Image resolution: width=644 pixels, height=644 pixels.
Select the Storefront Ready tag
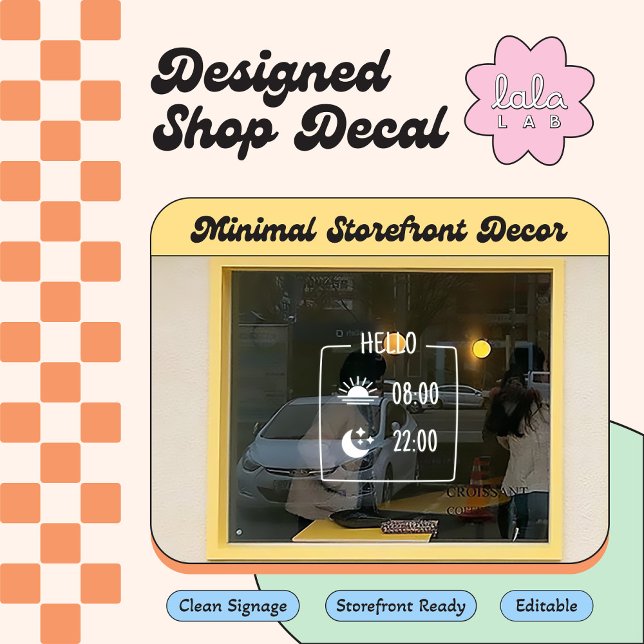tap(400, 606)
